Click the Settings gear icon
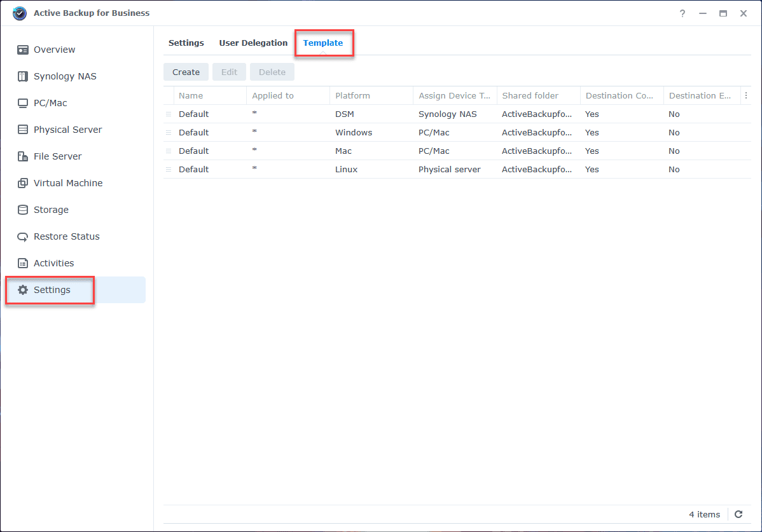 tap(23, 290)
